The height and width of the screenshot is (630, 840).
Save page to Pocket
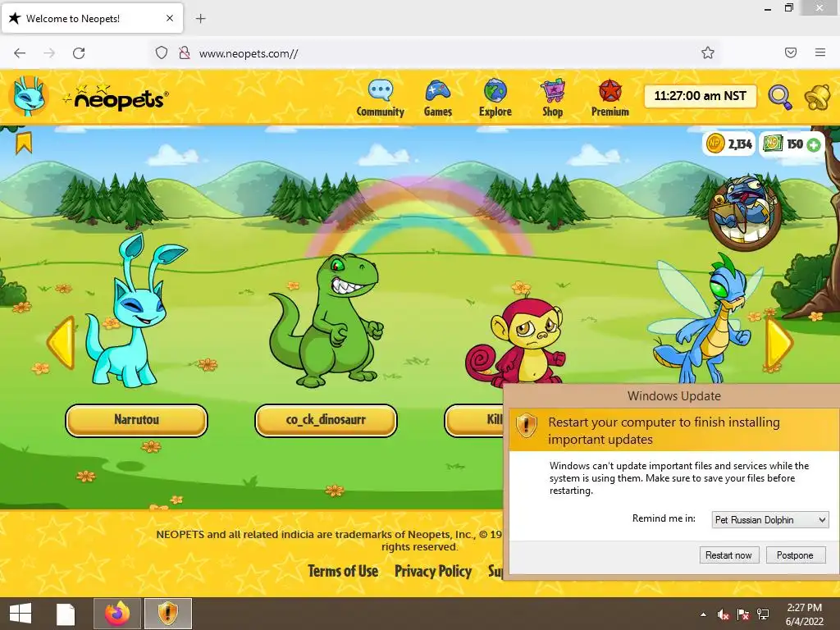(791, 52)
